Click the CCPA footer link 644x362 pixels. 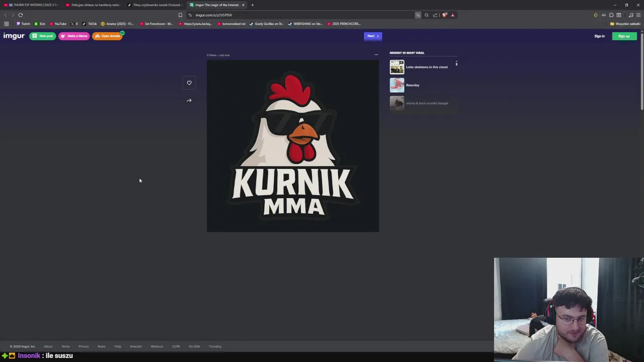176,346
